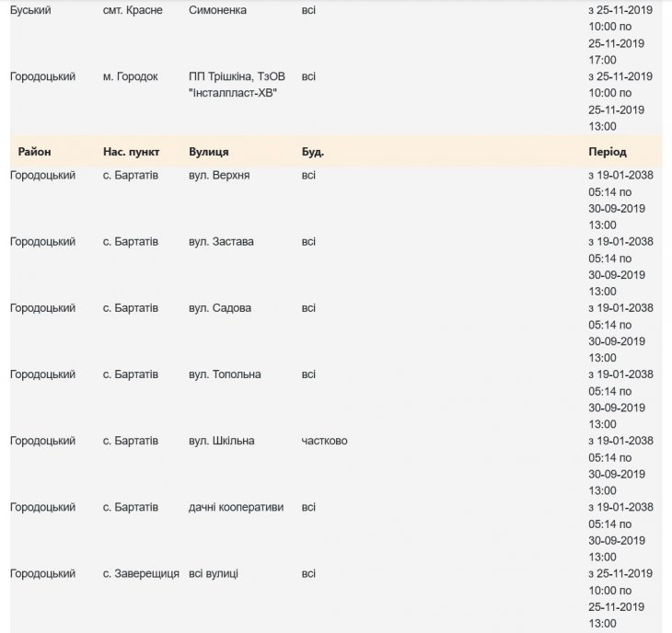
Task: Select the вул. Шкільна street cell
Action: (221, 441)
